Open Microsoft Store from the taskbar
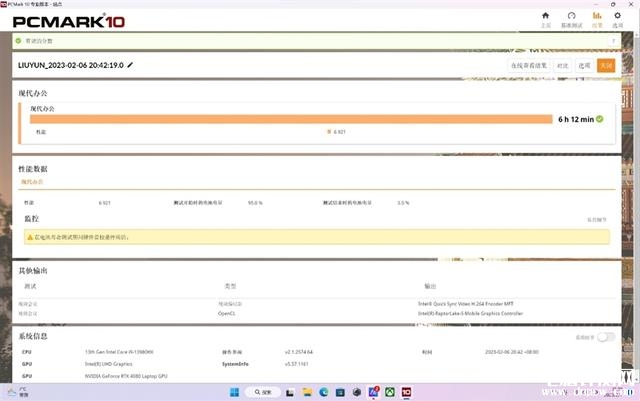This screenshot has width=640, height=401. (x=340, y=392)
